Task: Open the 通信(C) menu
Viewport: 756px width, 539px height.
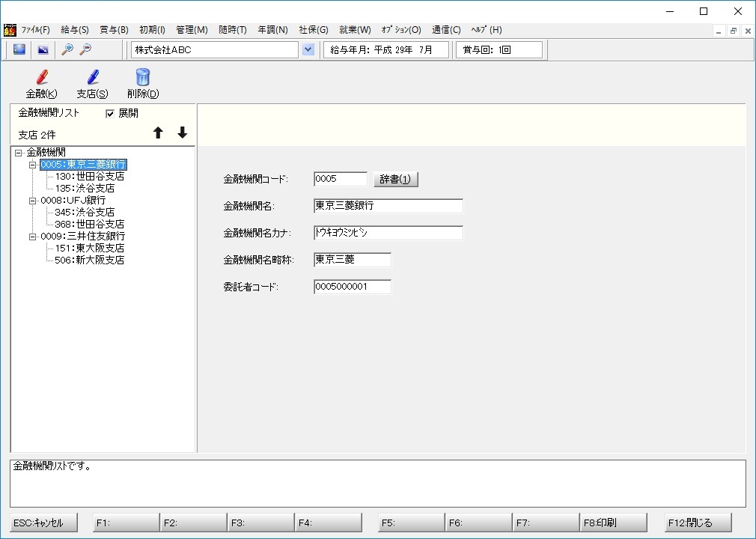Action: click(446, 30)
